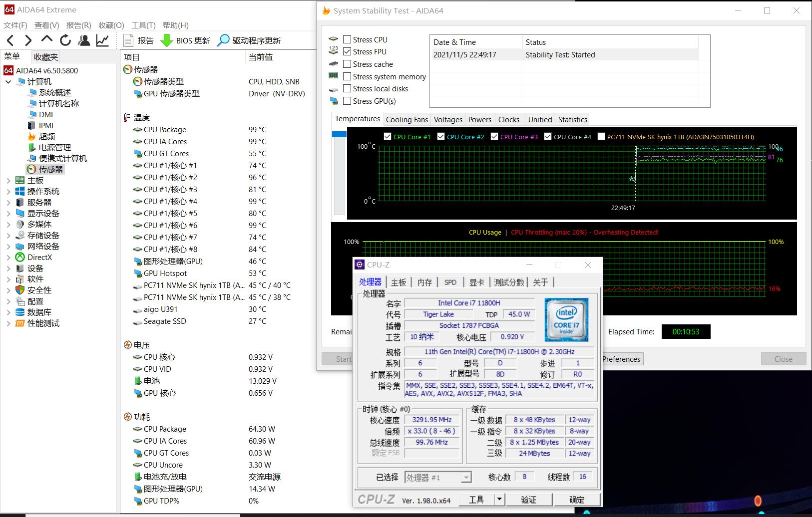Open 报告 using the report document icon
The height and width of the screenshot is (517, 812).
[x=129, y=40]
